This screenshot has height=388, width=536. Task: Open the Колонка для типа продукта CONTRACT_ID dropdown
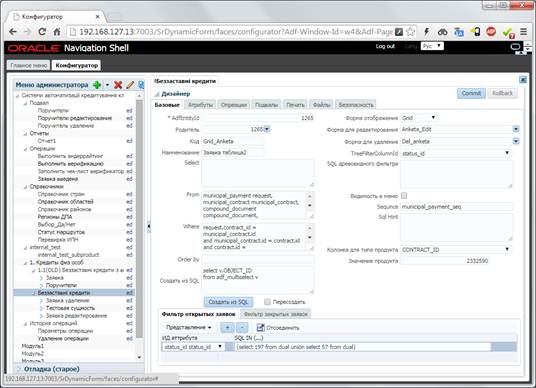(456, 250)
